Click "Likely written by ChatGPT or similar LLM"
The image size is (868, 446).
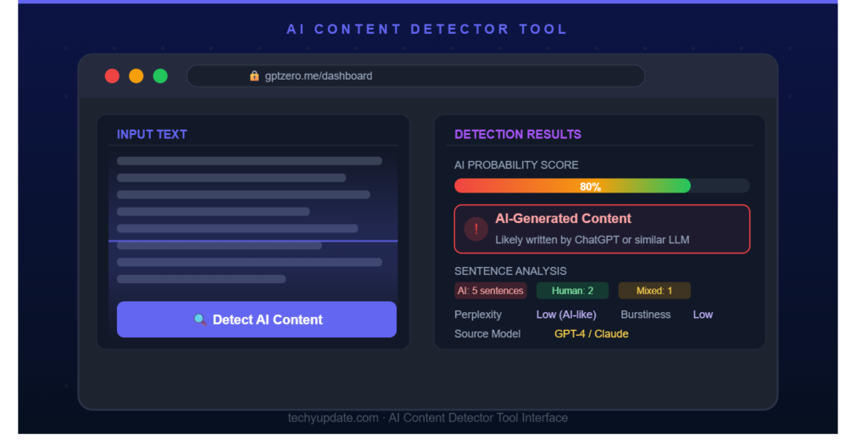coord(593,240)
